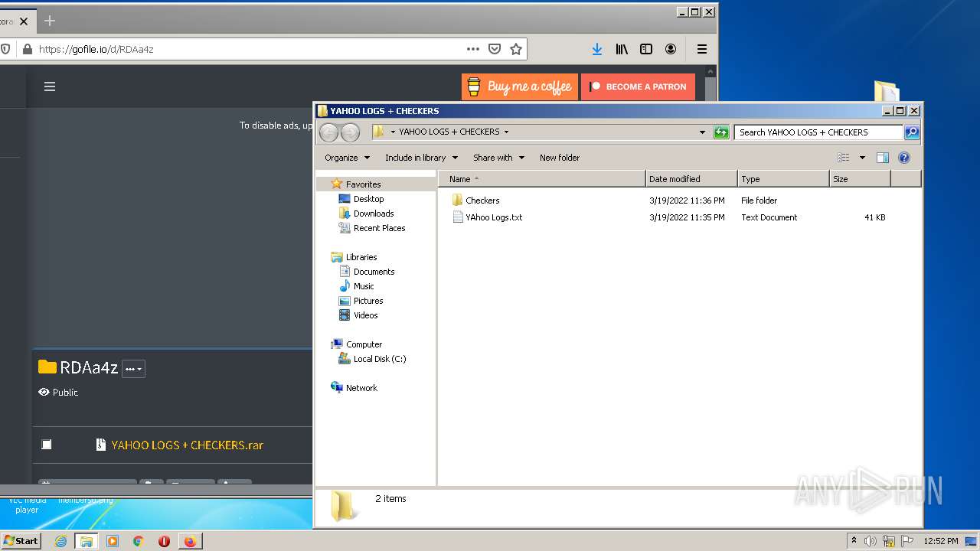
Task: Click the Become a Patron button
Action: click(638, 86)
